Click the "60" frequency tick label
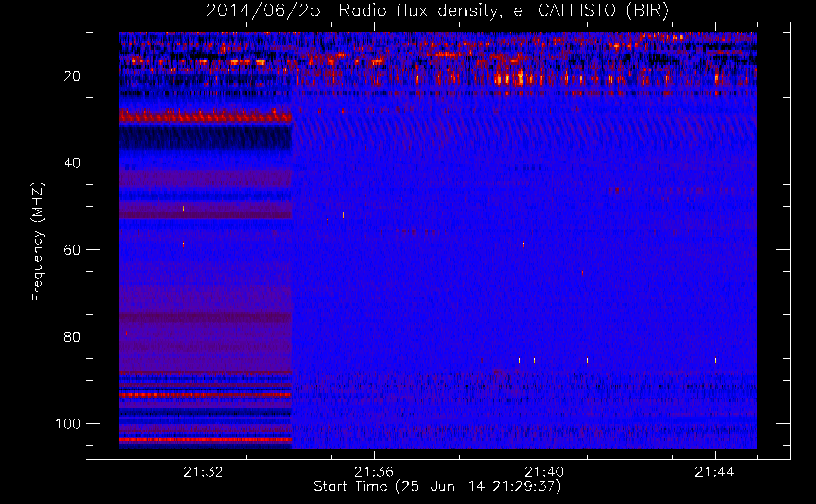The image size is (816, 504). click(x=72, y=250)
